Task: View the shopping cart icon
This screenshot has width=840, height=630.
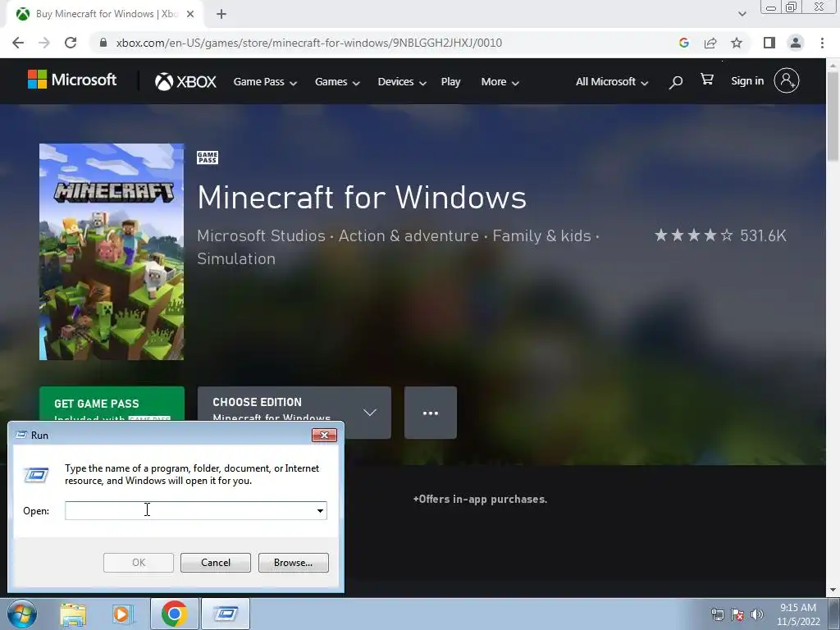Action: [x=707, y=80]
